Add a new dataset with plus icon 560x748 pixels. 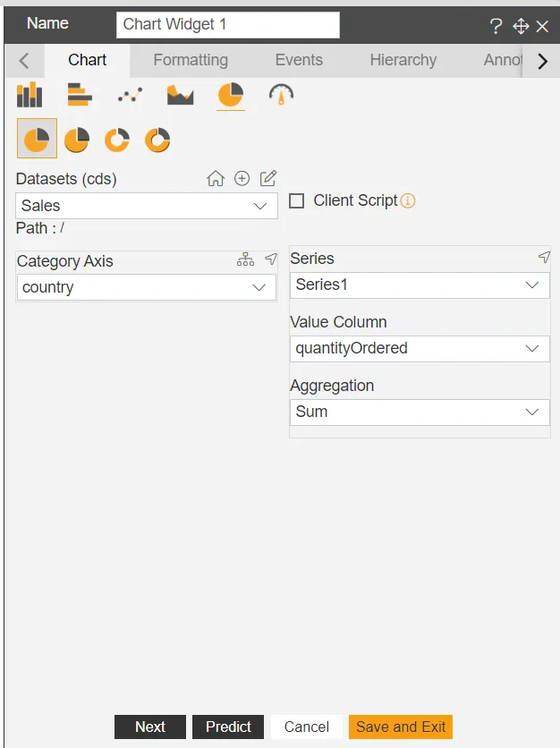coord(242,178)
